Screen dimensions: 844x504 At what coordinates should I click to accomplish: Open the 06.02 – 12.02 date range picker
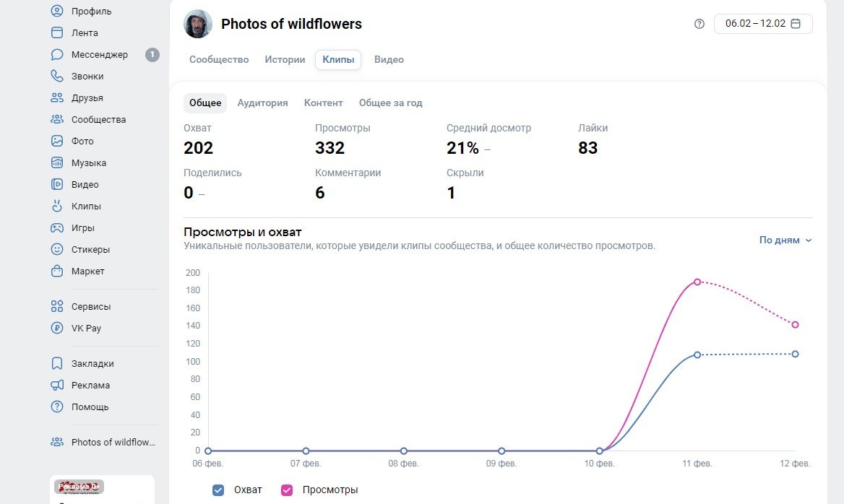point(763,24)
